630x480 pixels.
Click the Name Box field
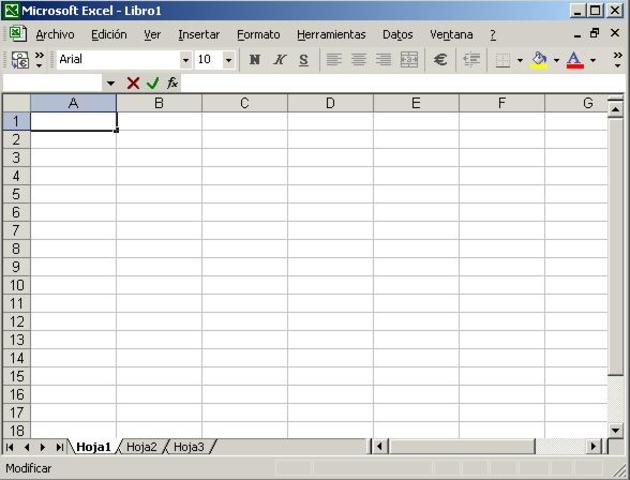(53, 83)
